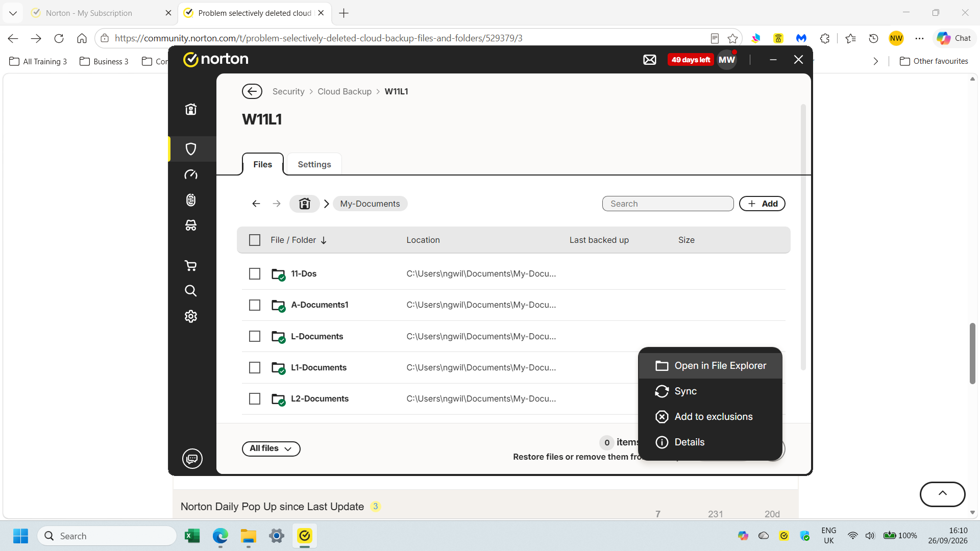Open the browser tab list dropdown arrow
Screen dimensions: 980x551
pos(13,13)
